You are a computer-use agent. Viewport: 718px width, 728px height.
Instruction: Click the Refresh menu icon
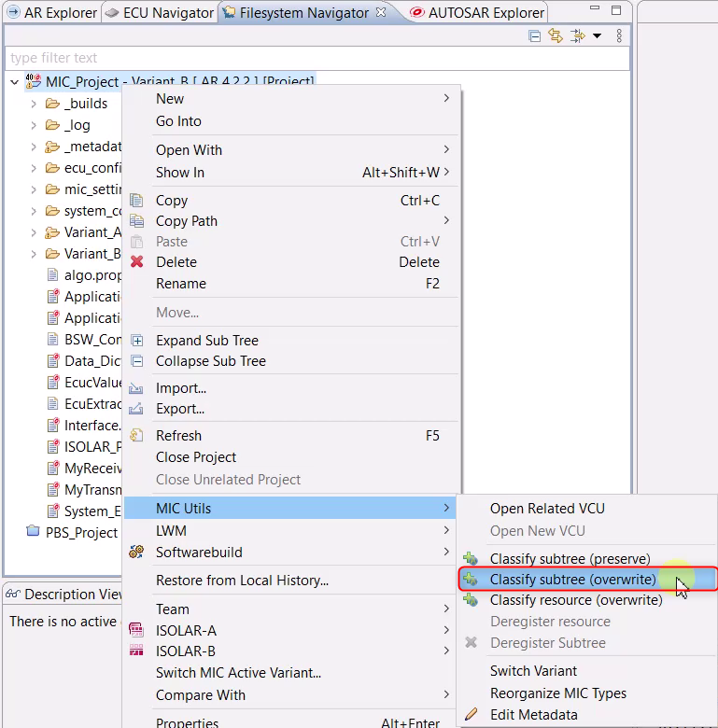pyautogui.click(x=136, y=436)
